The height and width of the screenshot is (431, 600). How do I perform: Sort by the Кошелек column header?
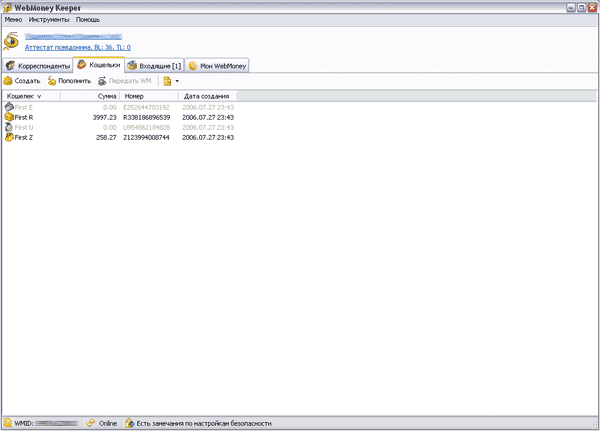31,96
